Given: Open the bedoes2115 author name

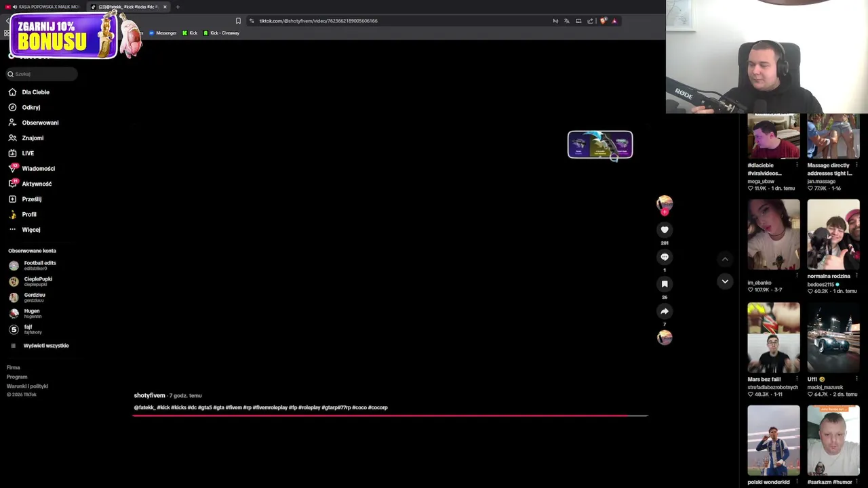Looking at the screenshot, I should [821, 284].
